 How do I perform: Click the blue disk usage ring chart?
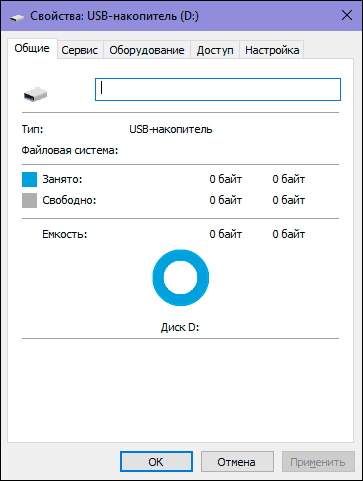pos(181,277)
